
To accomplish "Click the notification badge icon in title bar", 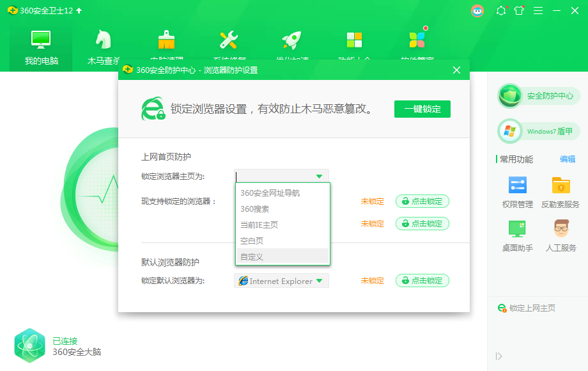I will [x=501, y=10].
